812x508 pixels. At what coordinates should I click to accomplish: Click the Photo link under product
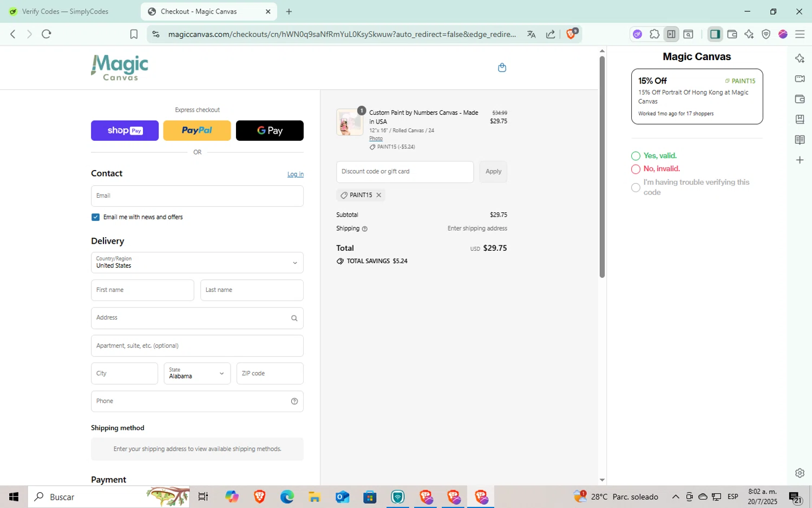(376, 139)
